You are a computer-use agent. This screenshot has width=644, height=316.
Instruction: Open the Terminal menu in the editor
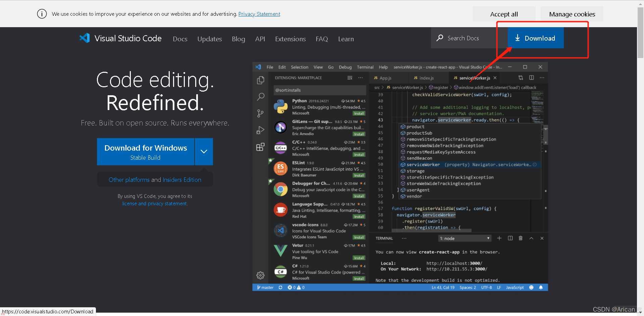(365, 67)
